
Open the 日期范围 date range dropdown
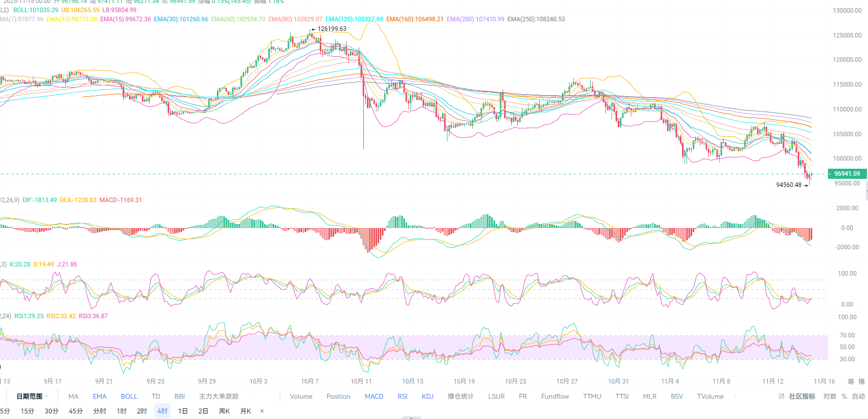pos(32,396)
